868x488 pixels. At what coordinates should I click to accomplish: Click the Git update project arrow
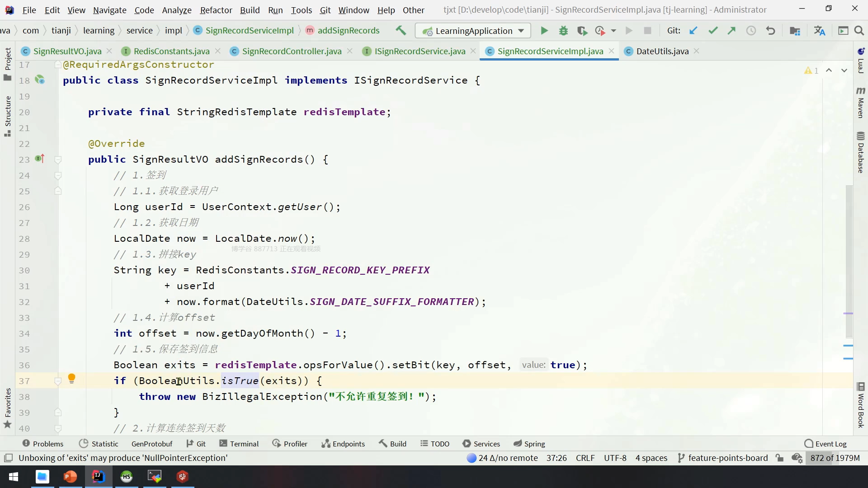(693, 31)
